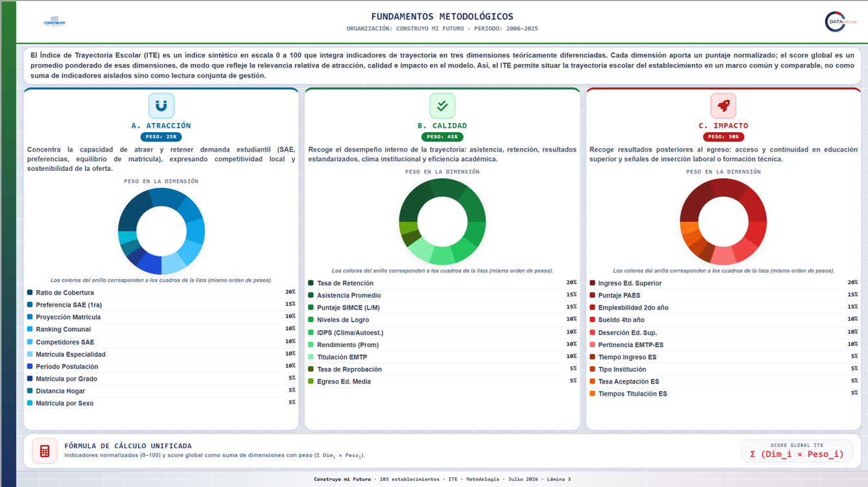This screenshot has height=487, width=868.
Task: Click the 'Puntaje PAES' row label
Action: 619,295
